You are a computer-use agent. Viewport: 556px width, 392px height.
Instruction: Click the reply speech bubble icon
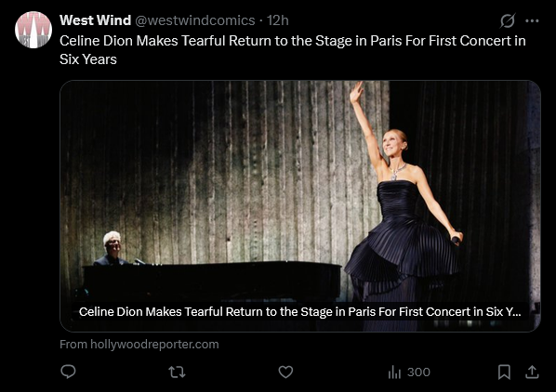click(68, 372)
